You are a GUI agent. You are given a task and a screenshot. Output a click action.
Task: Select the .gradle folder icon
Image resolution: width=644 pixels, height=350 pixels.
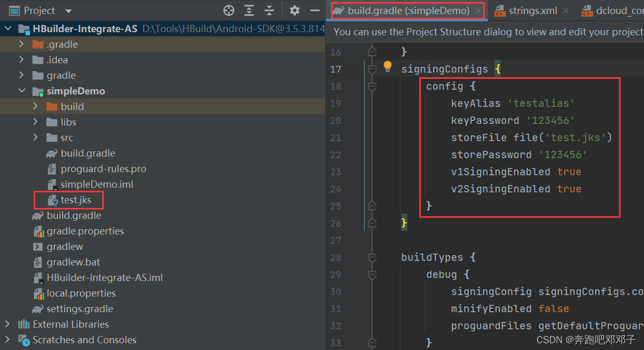click(37, 44)
